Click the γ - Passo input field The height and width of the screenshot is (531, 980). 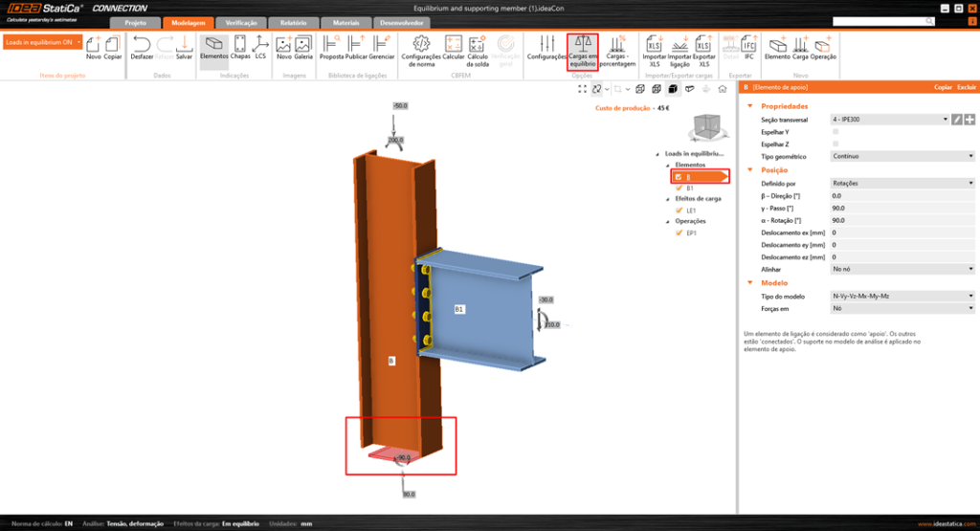[x=902, y=208]
